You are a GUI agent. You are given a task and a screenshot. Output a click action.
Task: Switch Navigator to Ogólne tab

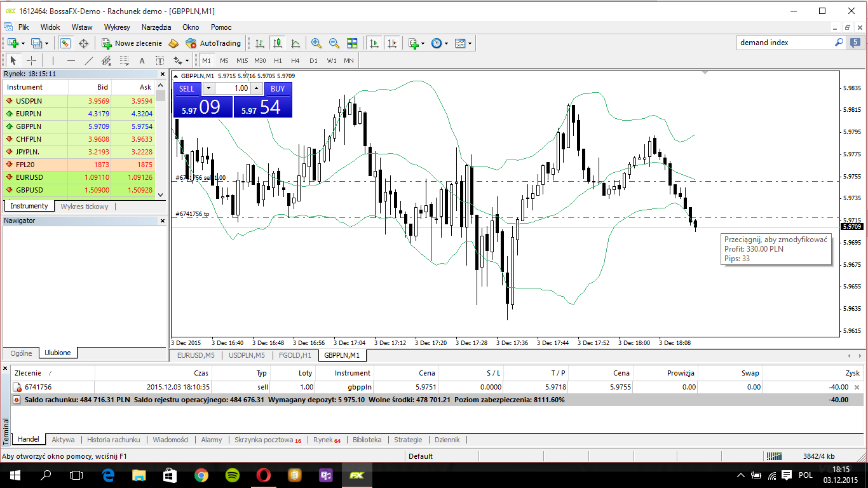pos(21,353)
